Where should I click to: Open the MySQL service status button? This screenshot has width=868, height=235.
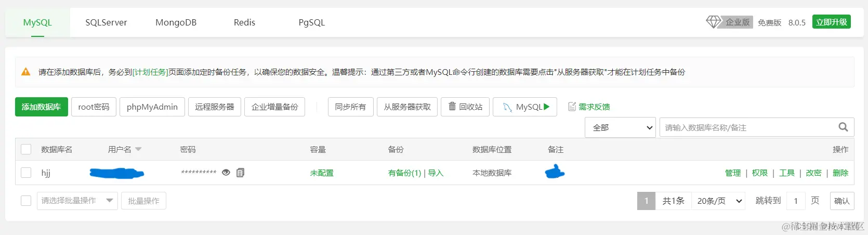(525, 107)
